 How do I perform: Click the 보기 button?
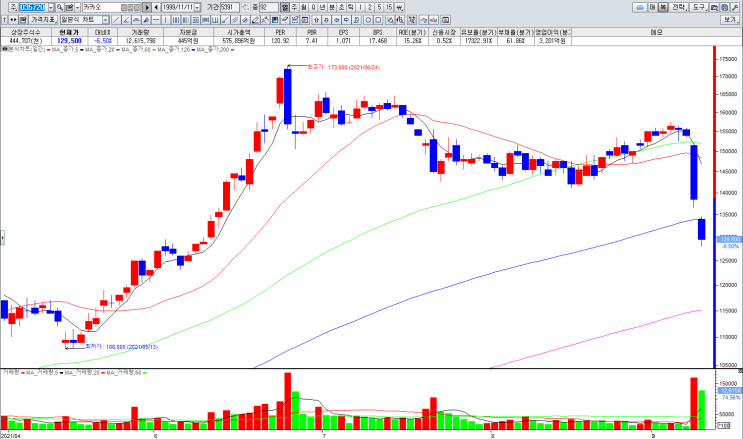click(730, 20)
